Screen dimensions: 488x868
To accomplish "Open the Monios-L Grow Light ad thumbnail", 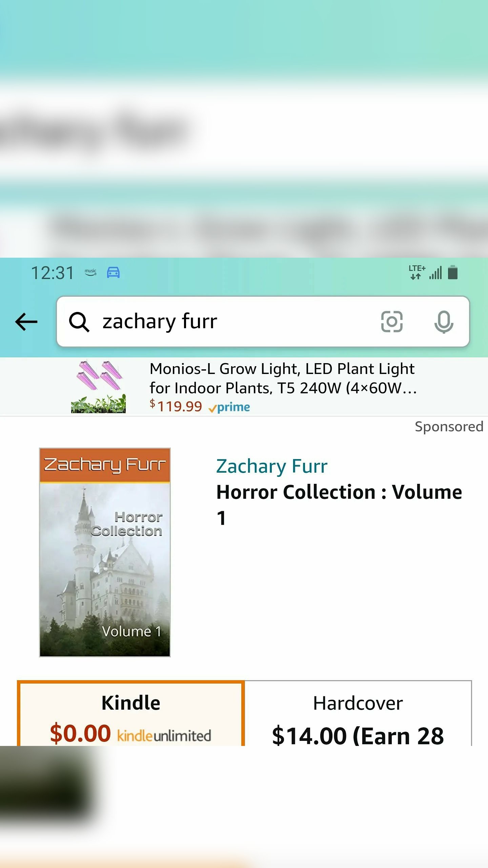I will 98,387.
